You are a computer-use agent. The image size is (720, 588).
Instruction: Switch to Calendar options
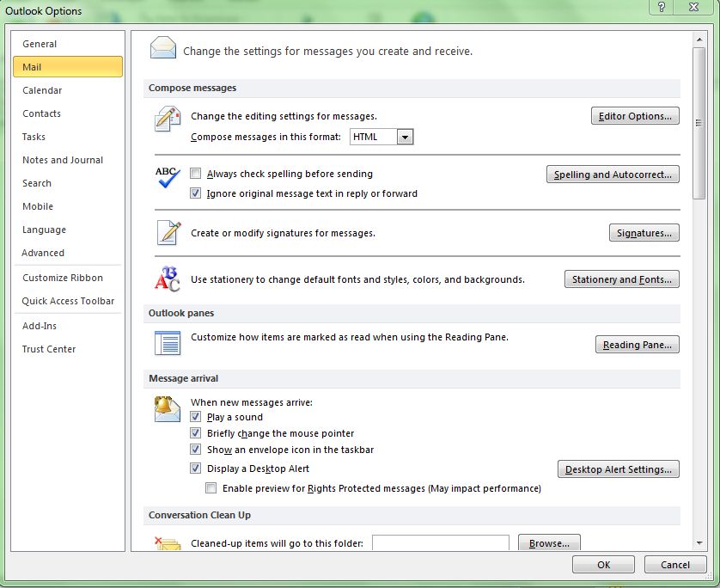pos(68,90)
